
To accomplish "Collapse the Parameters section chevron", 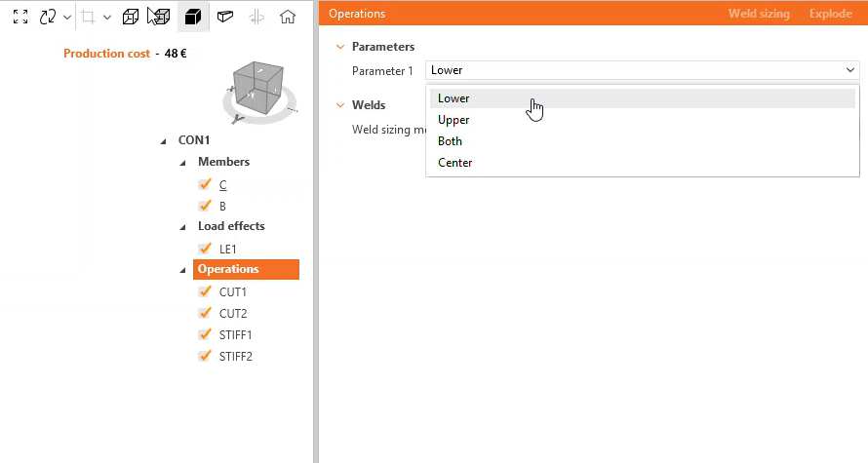I will pos(339,47).
